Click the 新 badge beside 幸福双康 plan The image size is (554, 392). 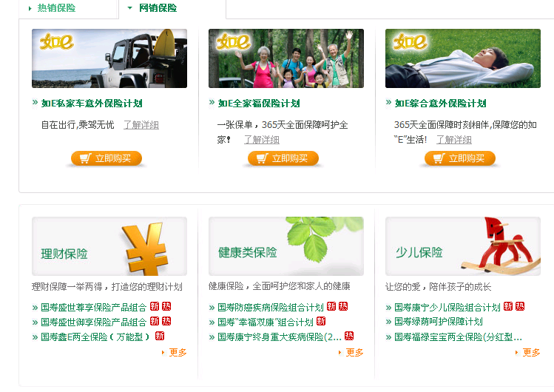(x=321, y=321)
